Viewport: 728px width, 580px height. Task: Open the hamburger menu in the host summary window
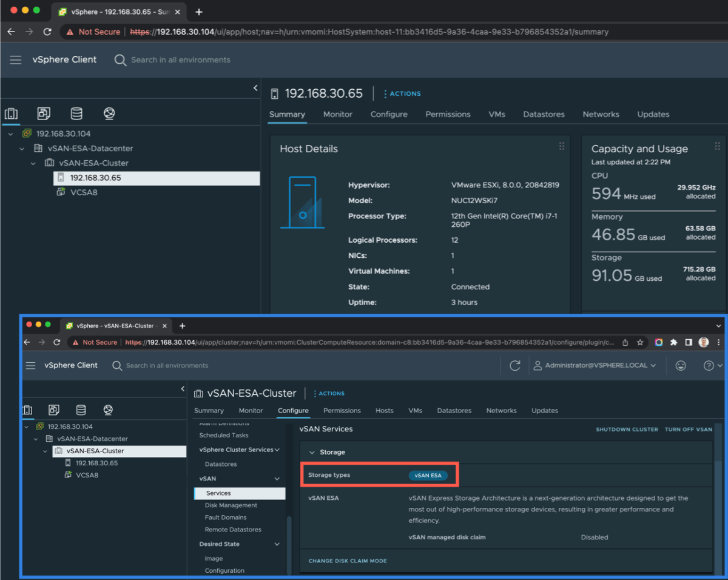pos(16,59)
